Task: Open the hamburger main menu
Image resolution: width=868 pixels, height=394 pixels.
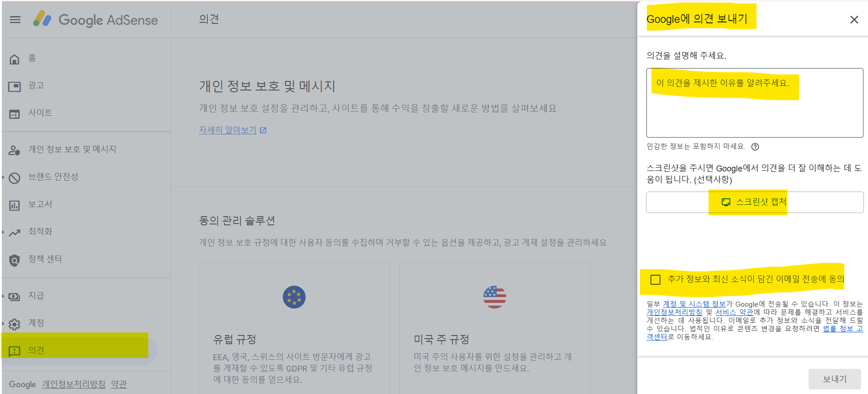Action: 15,20
